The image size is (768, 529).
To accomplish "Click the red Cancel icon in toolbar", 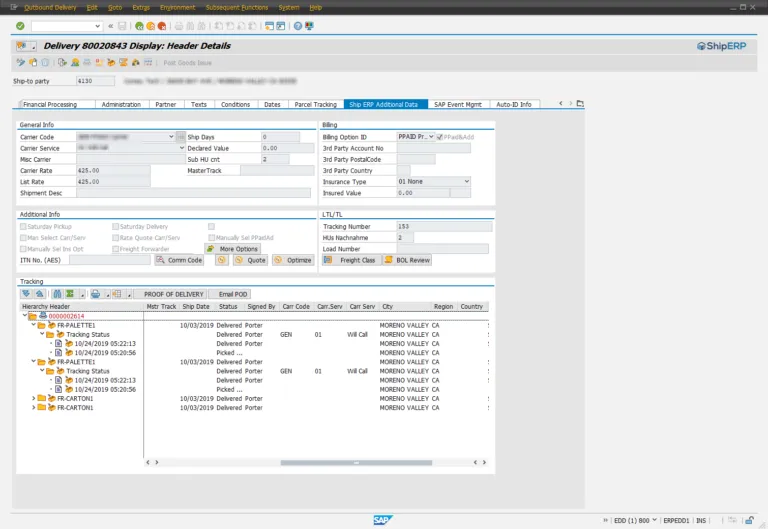I will click(162, 26).
